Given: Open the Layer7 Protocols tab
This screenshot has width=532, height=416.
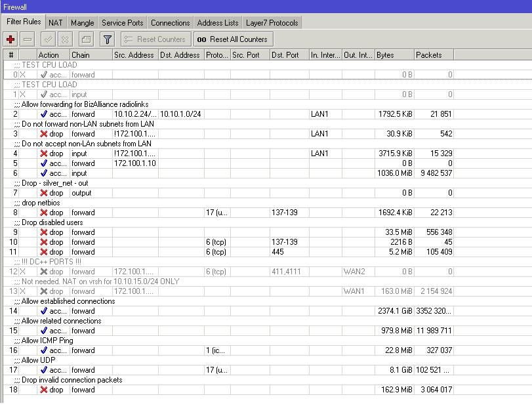Looking at the screenshot, I should tap(272, 23).
